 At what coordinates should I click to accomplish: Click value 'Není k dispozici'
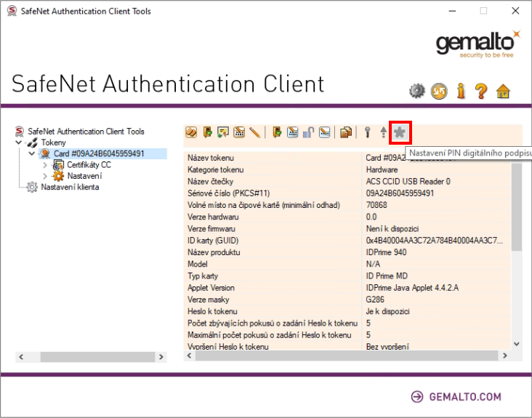click(x=392, y=229)
